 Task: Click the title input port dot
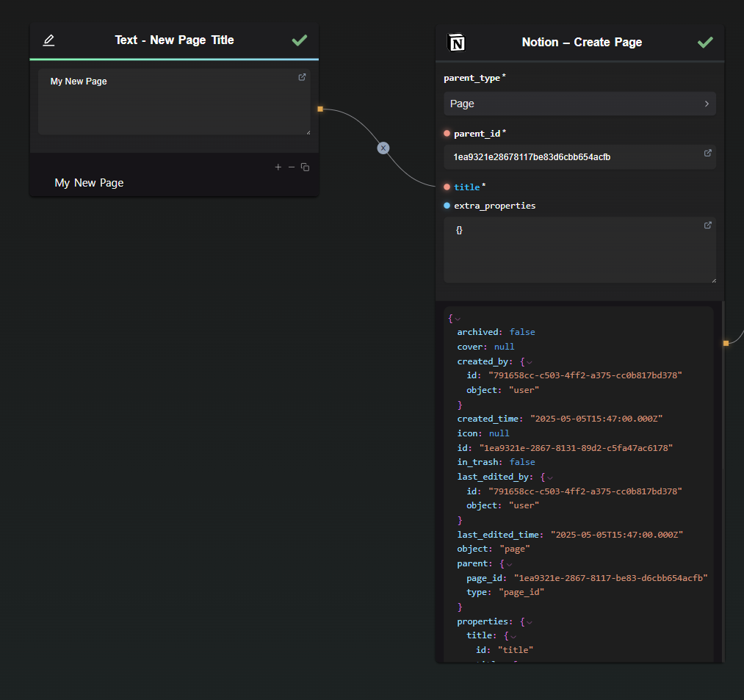point(447,187)
